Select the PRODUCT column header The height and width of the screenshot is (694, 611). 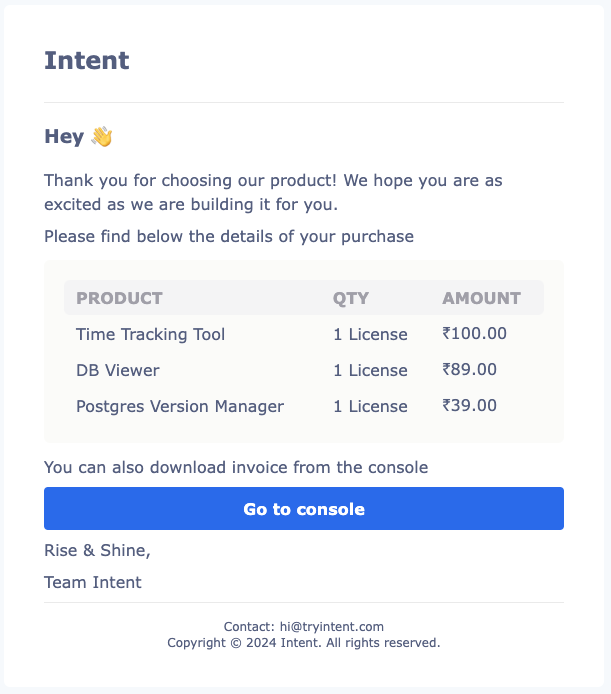(120, 298)
